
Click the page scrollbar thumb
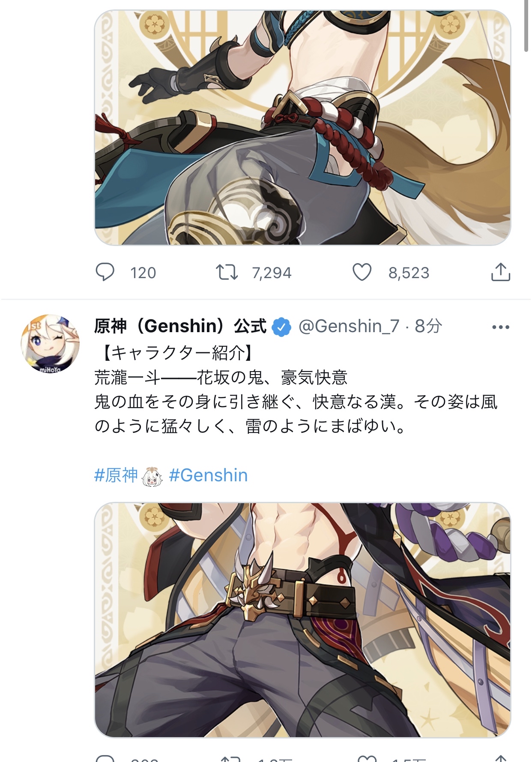(x=526, y=26)
